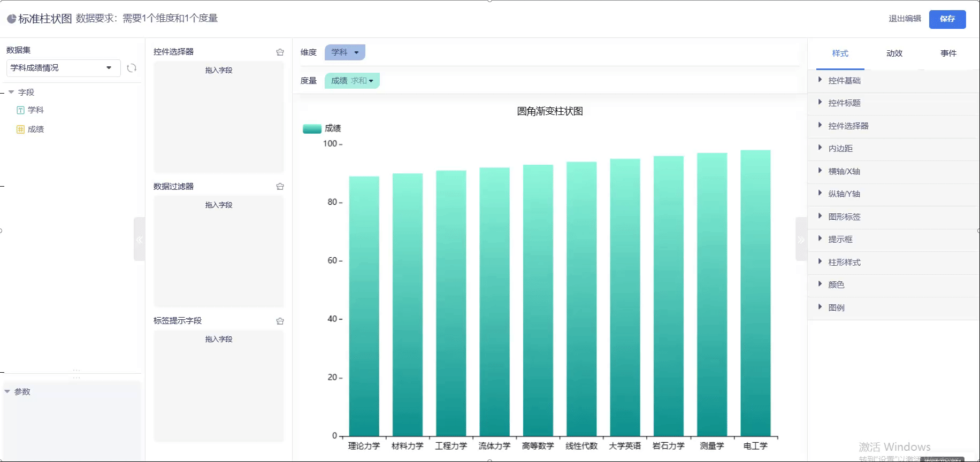The width and height of the screenshot is (980, 462).
Task: Click the 大学英语 bar in the chart
Action: click(625, 297)
